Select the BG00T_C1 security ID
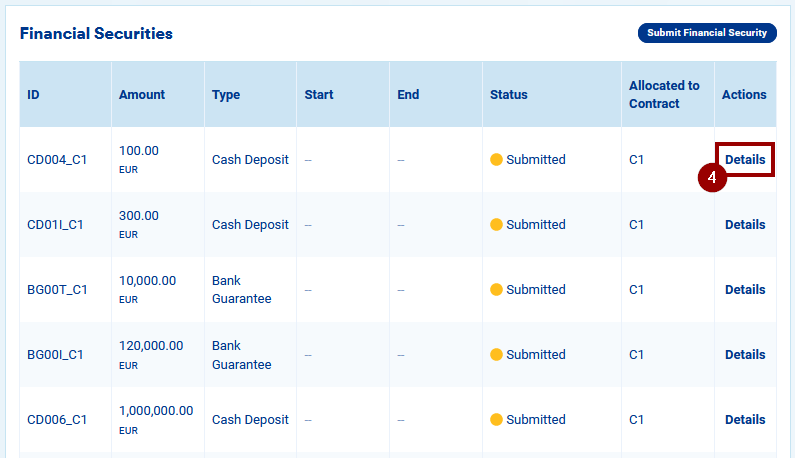The height and width of the screenshot is (458, 795). 57,290
